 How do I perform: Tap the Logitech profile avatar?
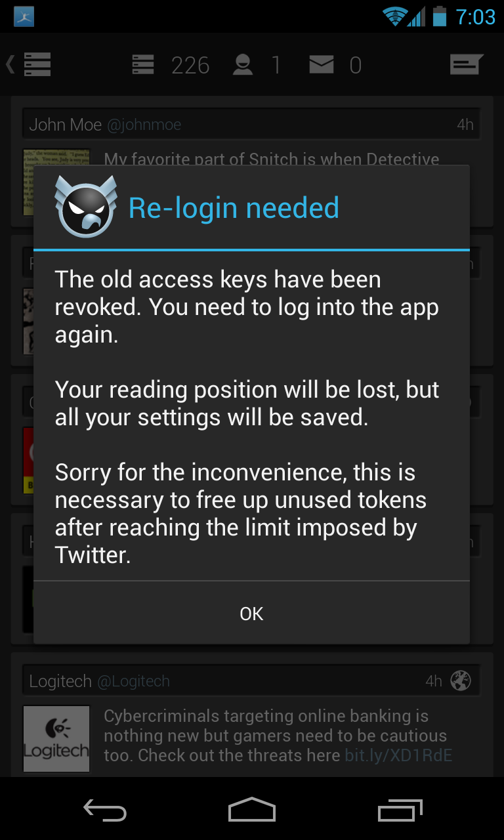(x=56, y=738)
